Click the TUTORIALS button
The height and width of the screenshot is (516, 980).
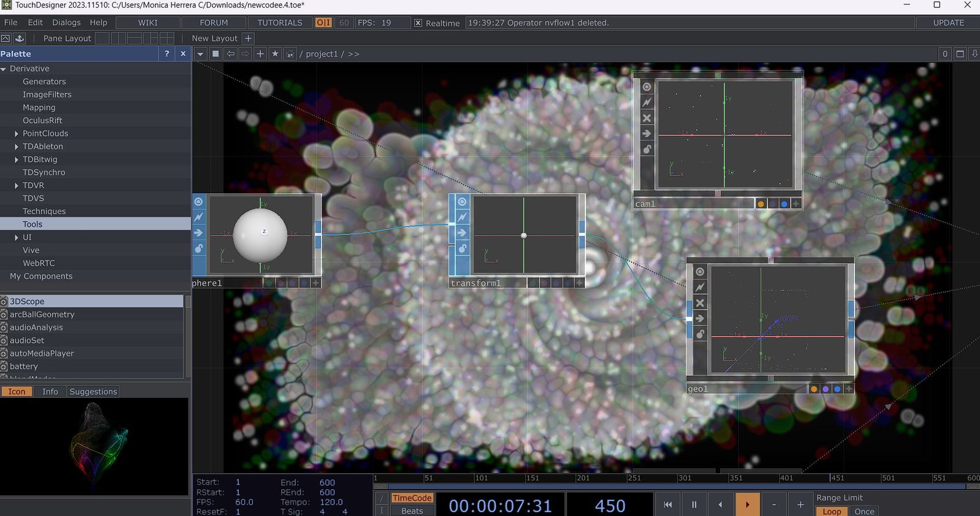[279, 23]
